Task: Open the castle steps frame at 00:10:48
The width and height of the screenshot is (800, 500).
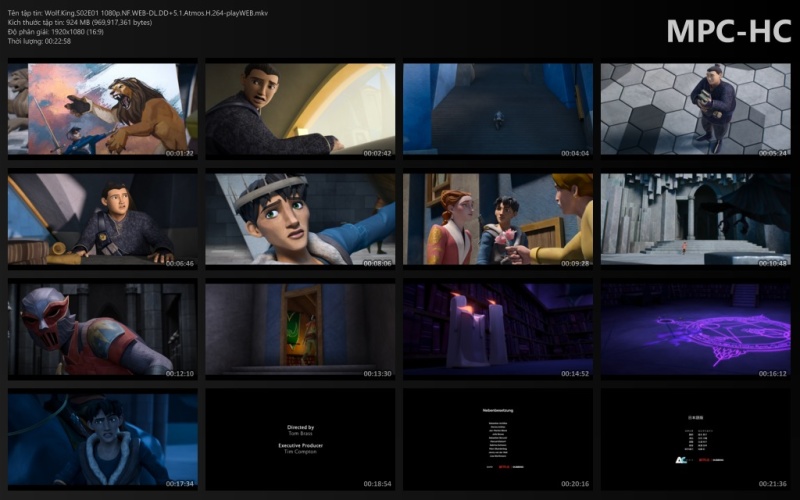Action: point(695,219)
